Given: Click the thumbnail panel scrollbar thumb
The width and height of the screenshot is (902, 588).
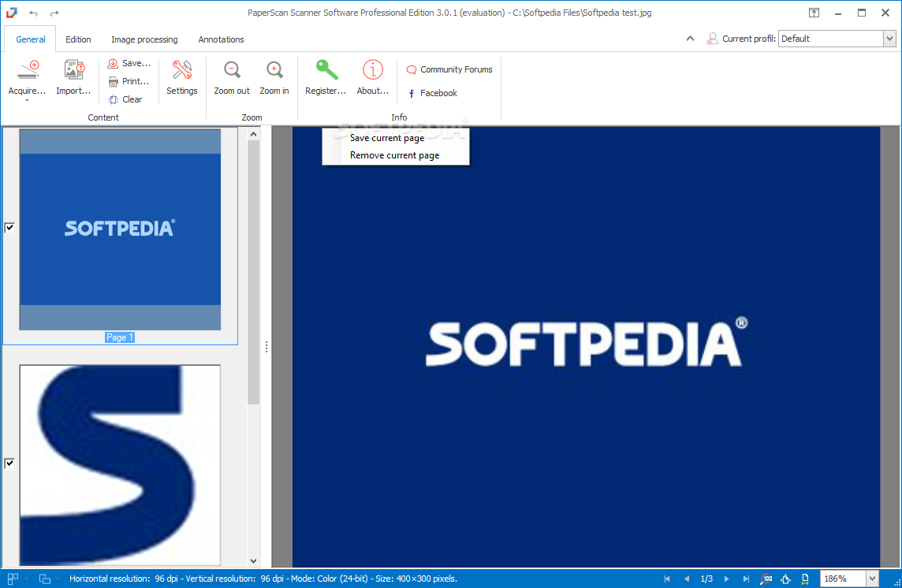Looking at the screenshot, I should [254, 272].
